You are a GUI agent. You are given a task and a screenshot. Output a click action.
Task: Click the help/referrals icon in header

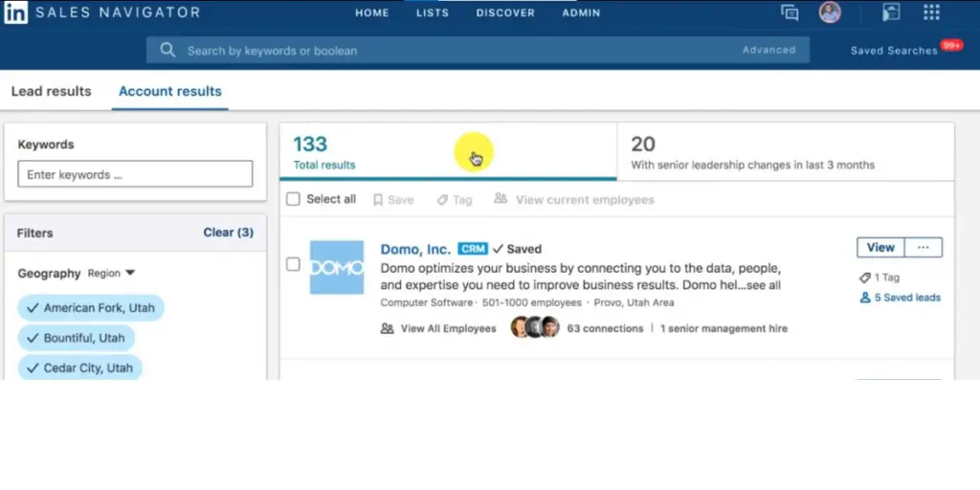(x=891, y=12)
